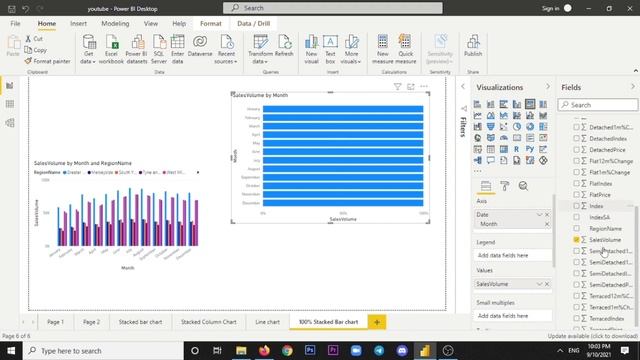Open More options ellipsis on bar chart
Viewport: 640px width, 360px height.
click(424, 87)
